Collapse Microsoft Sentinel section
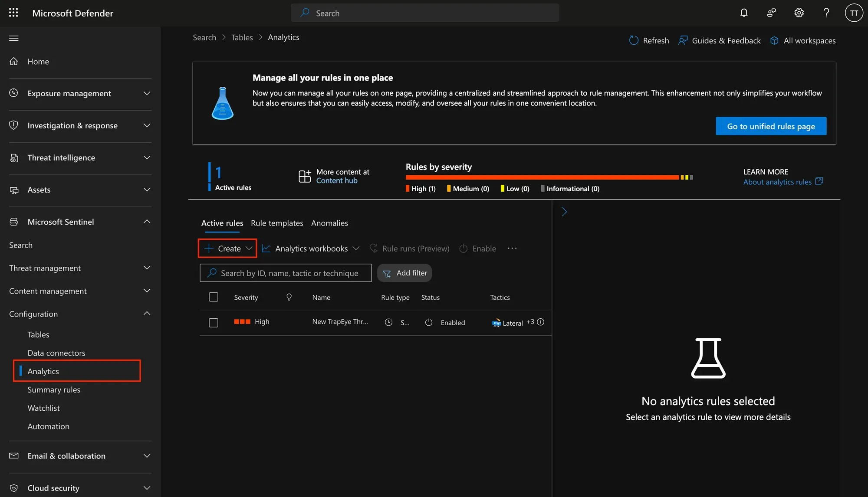Image resolution: width=868 pixels, height=497 pixels. click(x=147, y=222)
